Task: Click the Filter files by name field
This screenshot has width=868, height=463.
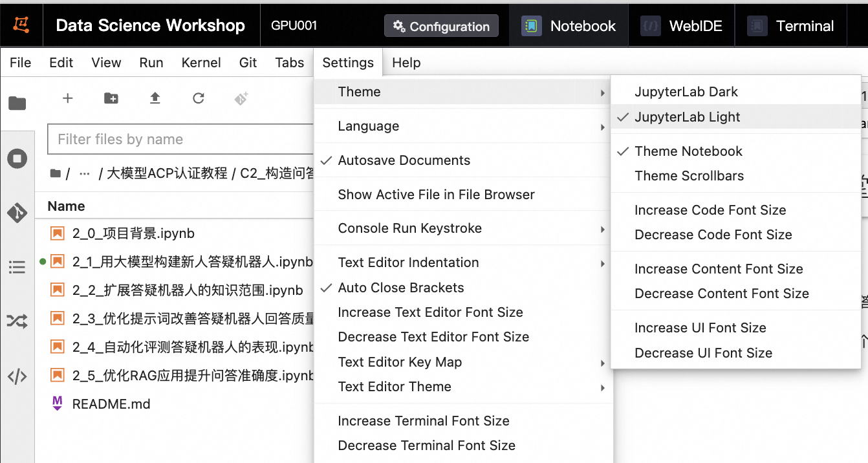Action: 181,139
